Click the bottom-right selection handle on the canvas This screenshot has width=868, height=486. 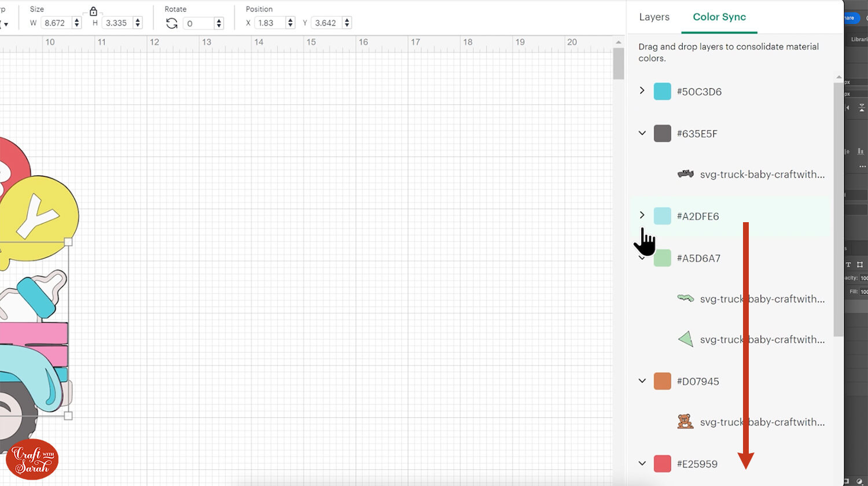point(68,415)
